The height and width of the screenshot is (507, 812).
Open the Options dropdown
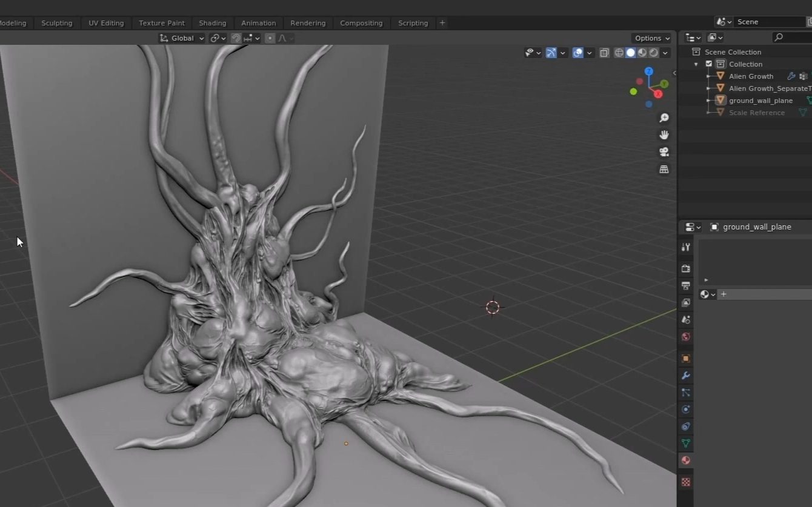[x=652, y=38]
